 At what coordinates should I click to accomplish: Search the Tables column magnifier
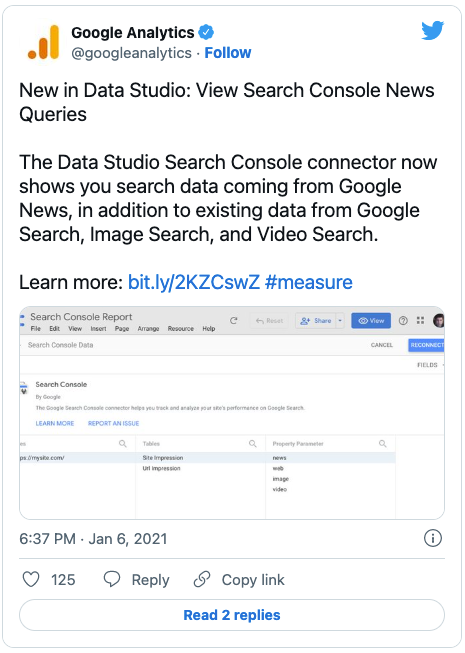tap(253, 444)
